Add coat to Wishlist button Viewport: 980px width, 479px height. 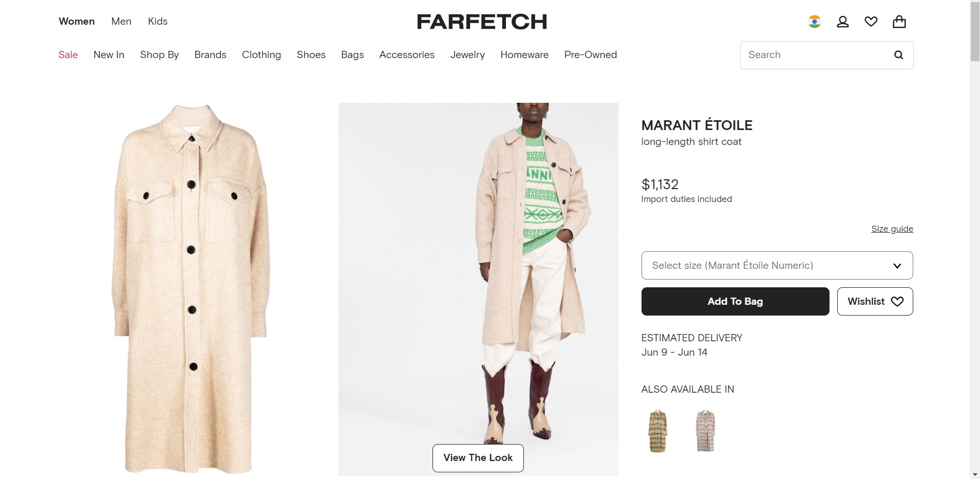pos(875,301)
